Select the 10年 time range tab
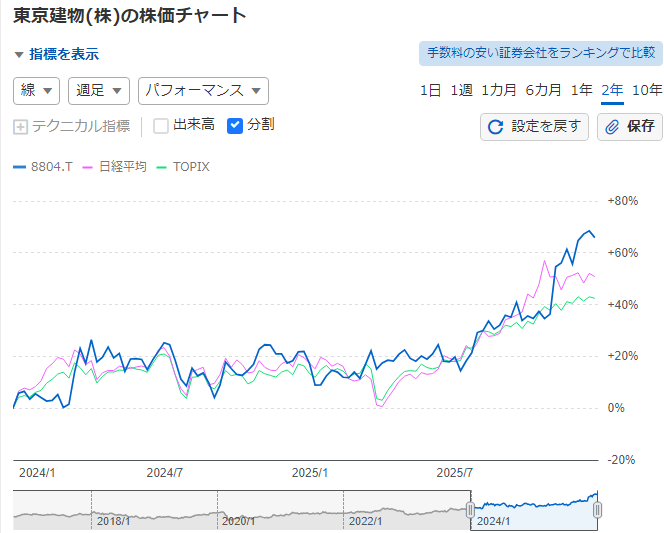Viewport: 664px width, 533px height. point(647,90)
